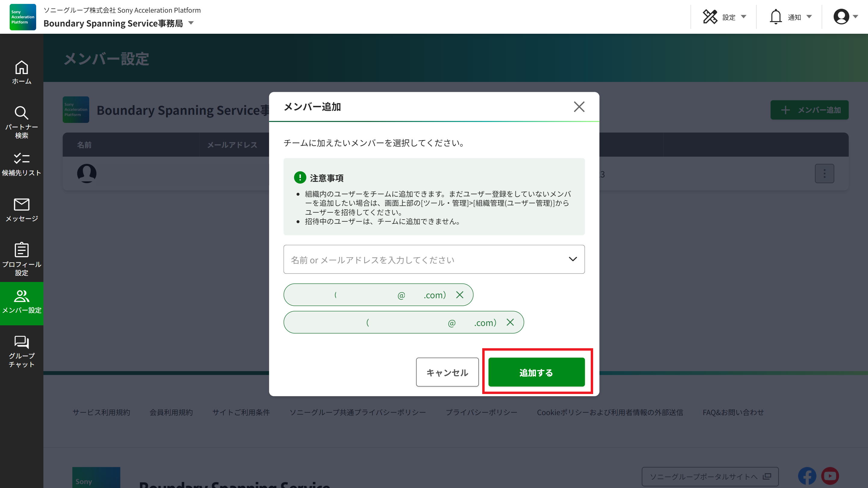
Task: Close the メンバー追加 dialog with X
Action: click(x=579, y=107)
